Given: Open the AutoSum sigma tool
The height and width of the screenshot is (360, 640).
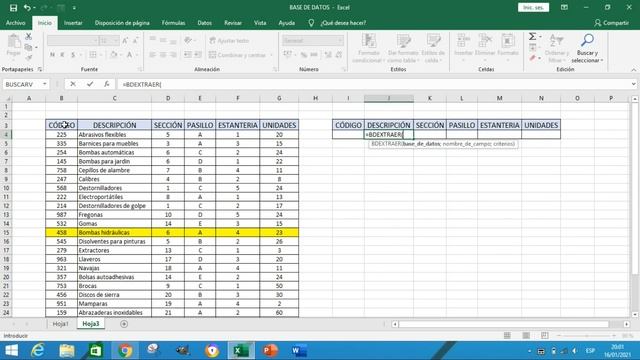Looking at the screenshot, I should (x=533, y=37).
